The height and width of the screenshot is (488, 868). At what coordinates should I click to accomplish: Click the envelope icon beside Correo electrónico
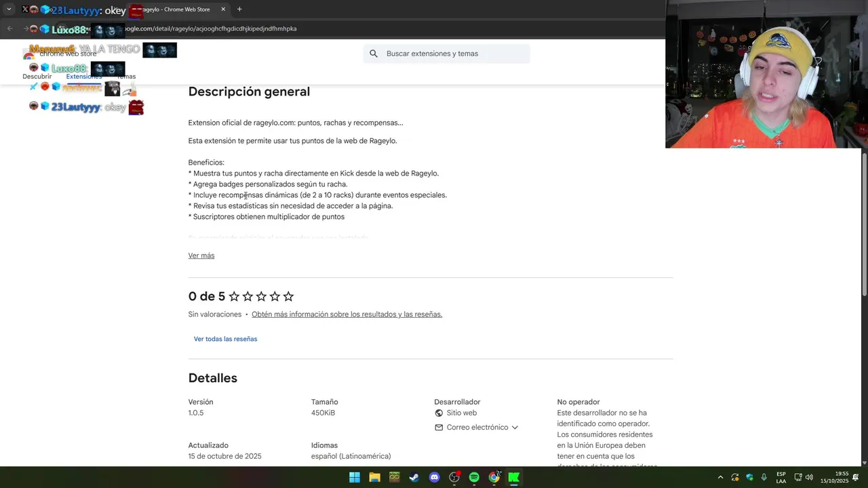tap(439, 428)
